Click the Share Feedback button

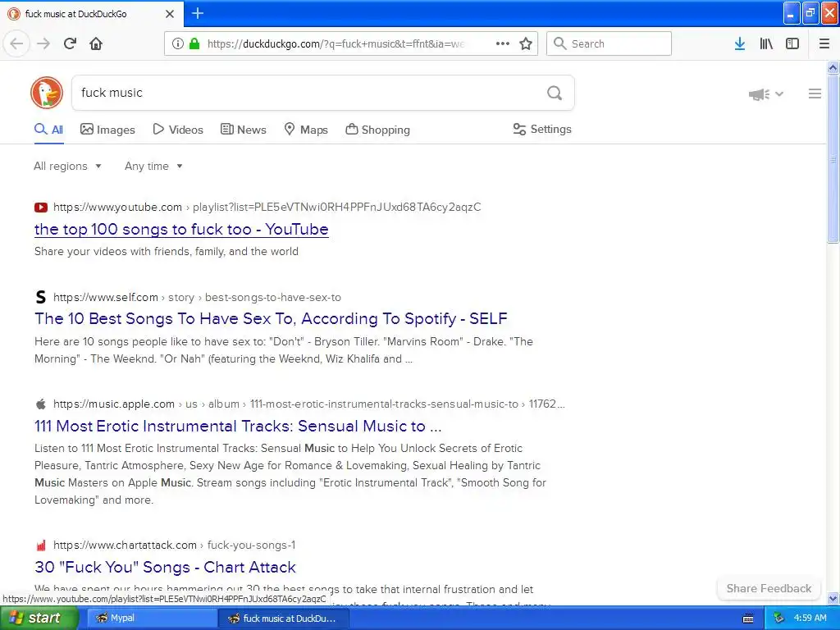tap(769, 588)
